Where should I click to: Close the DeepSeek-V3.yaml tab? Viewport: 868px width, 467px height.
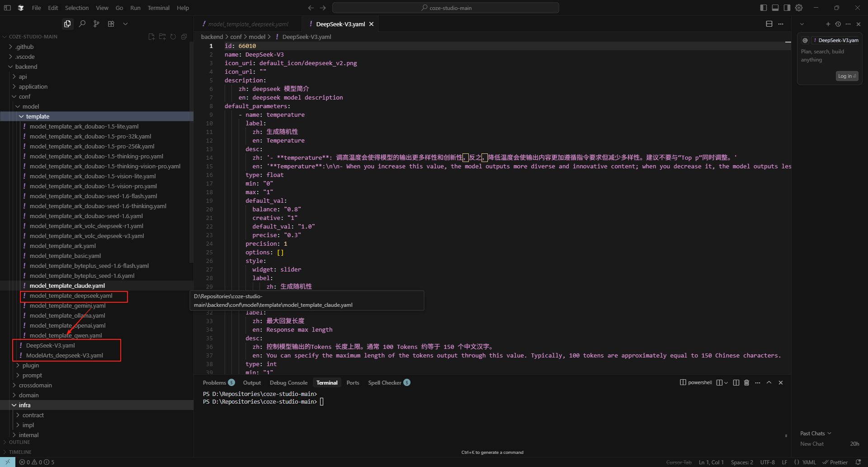(371, 24)
